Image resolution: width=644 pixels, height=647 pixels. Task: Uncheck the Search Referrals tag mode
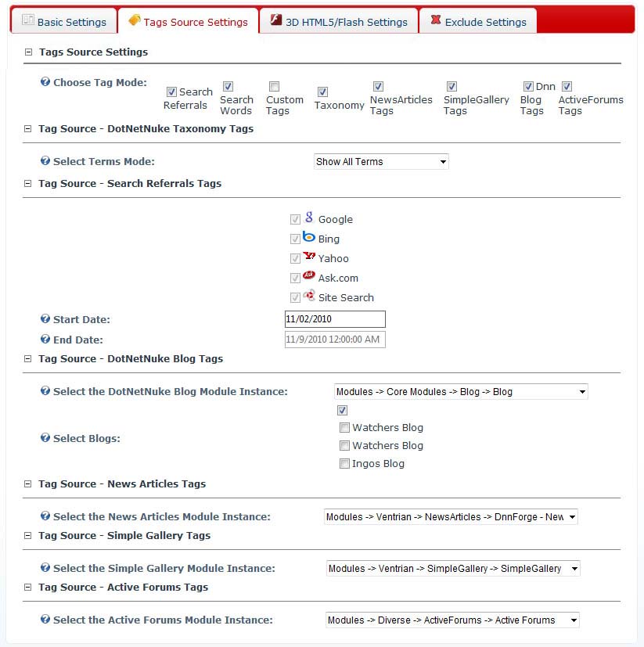pyautogui.click(x=171, y=92)
